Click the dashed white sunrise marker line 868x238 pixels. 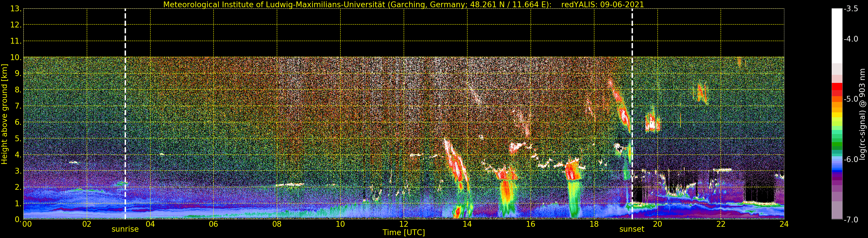tap(125, 114)
